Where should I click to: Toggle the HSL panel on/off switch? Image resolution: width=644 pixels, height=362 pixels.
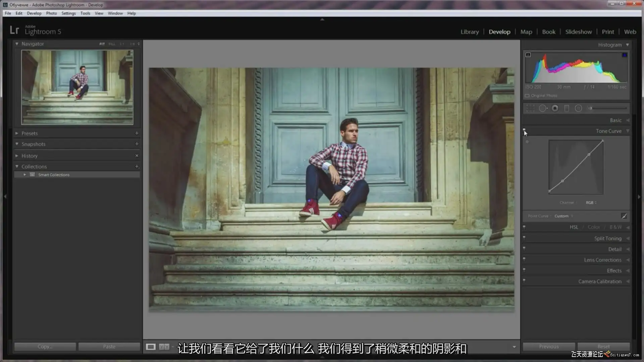524,227
